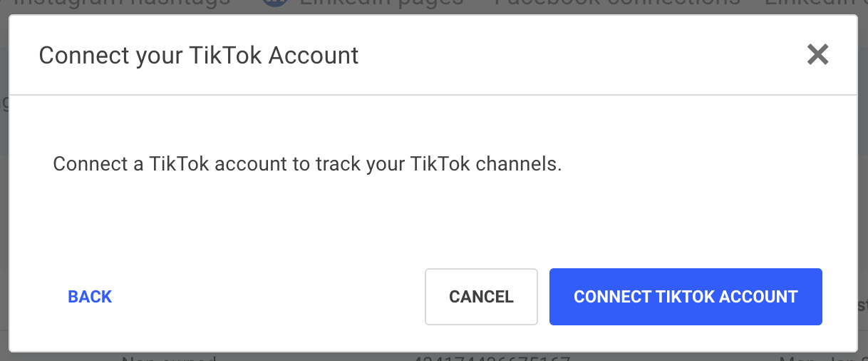Click the dialog title Connect your TikTok Account
This screenshot has width=868, height=361.
tap(199, 55)
